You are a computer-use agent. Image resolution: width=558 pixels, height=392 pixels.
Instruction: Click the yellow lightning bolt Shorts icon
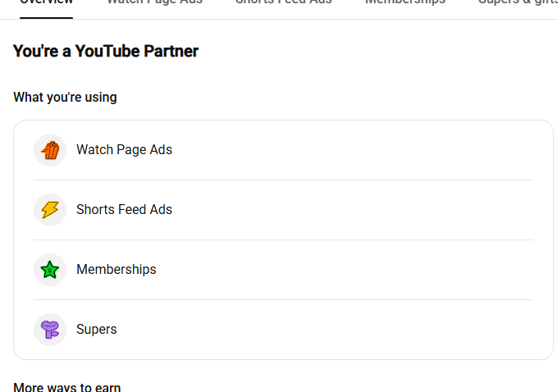click(50, 209)
